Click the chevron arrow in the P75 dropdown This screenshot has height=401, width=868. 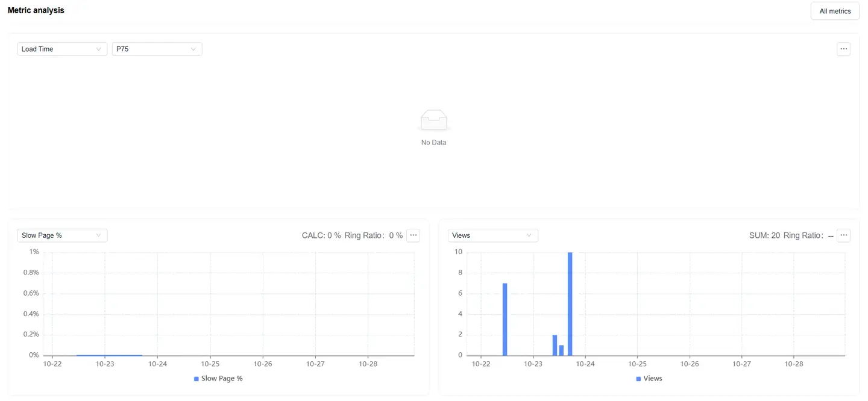(x=193, y=49)
